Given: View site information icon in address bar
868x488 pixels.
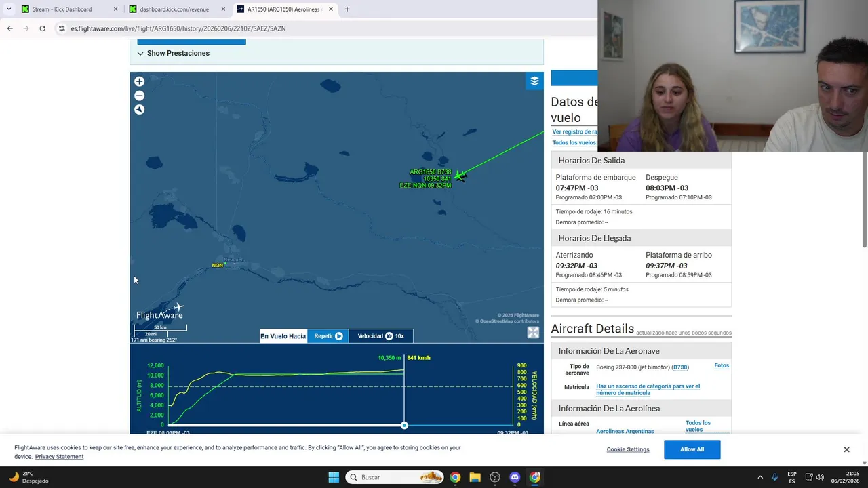Looking at the screenshot, I should coord(62,28).
